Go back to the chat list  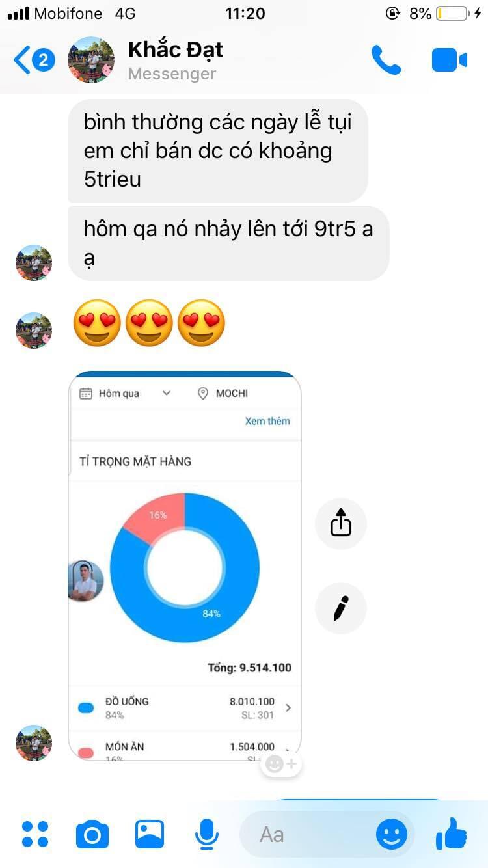click(x=34, y=61)
